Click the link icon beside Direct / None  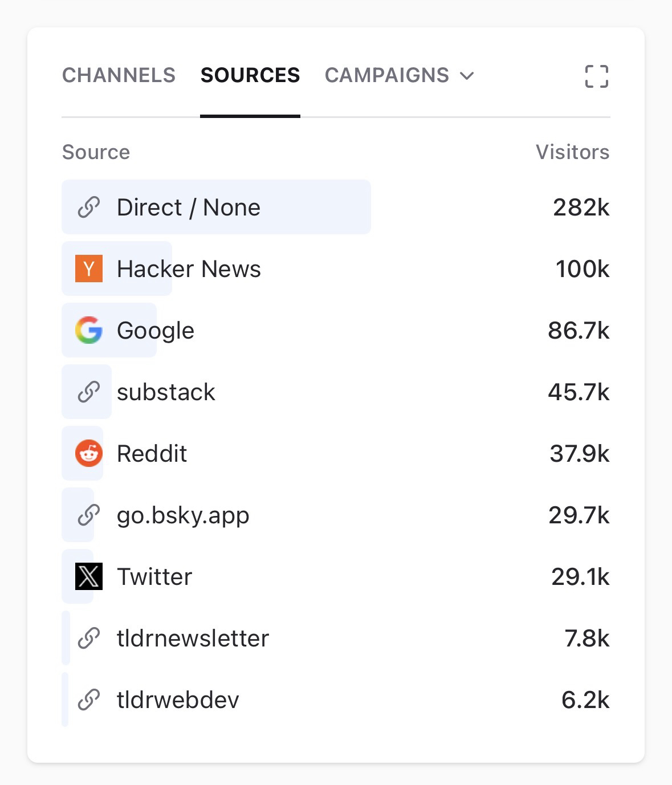coord(89,208)
